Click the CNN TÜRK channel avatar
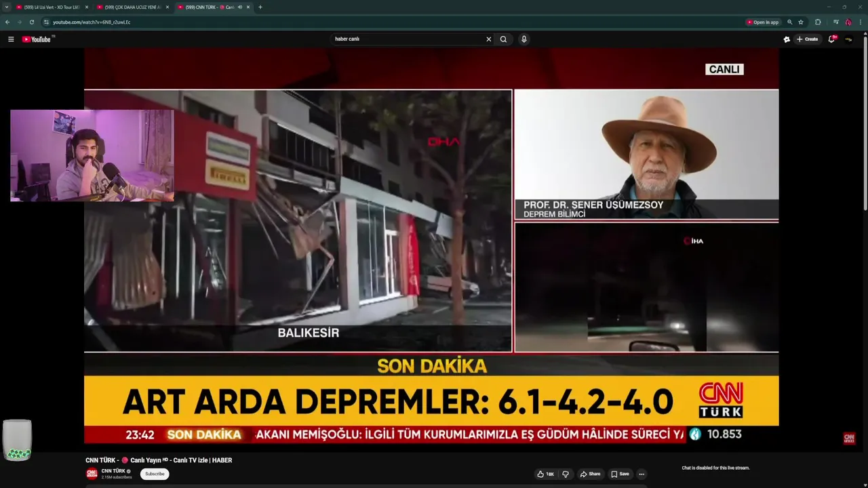868x488 pixels. [92, 474]
